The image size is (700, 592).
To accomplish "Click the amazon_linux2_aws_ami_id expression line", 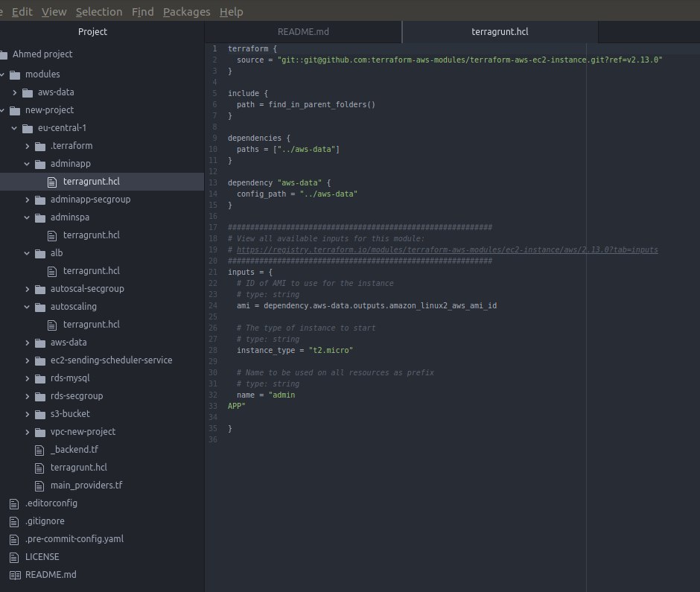I will click(x=366, y=305).
